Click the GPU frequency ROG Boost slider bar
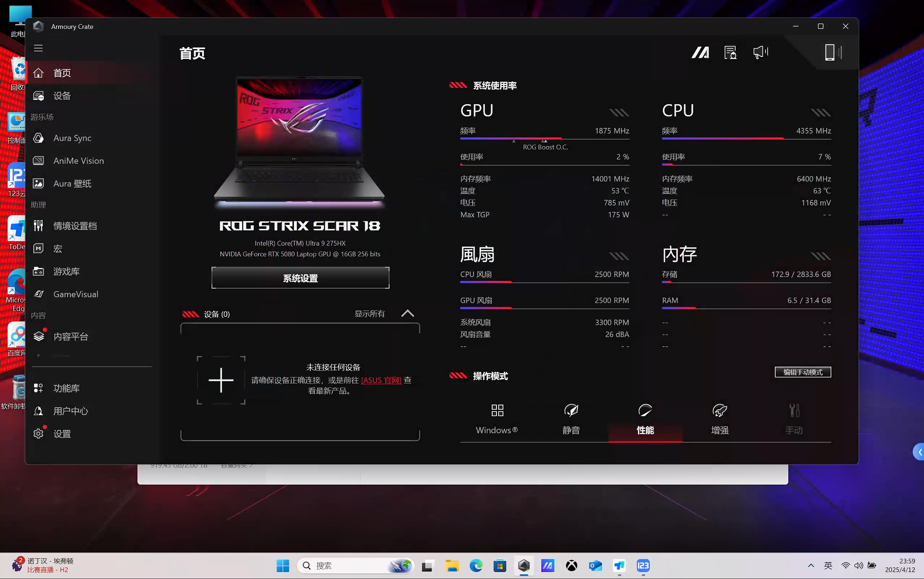 [x=544, y=139]
